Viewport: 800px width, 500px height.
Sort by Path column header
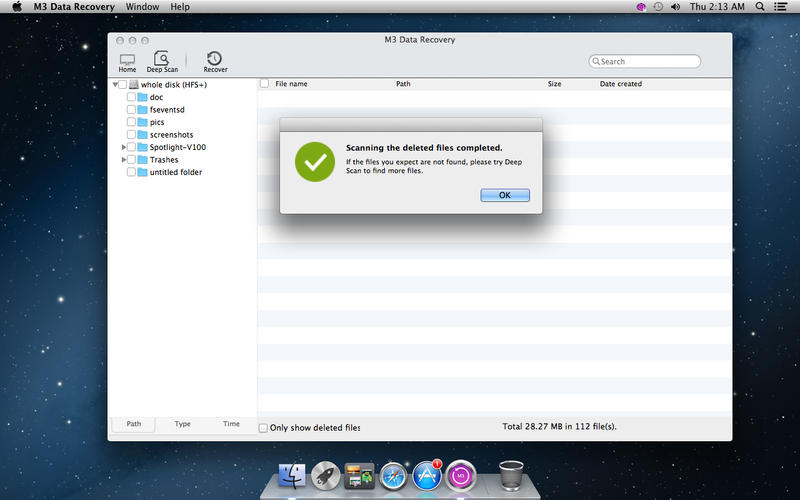click(403, 84)
